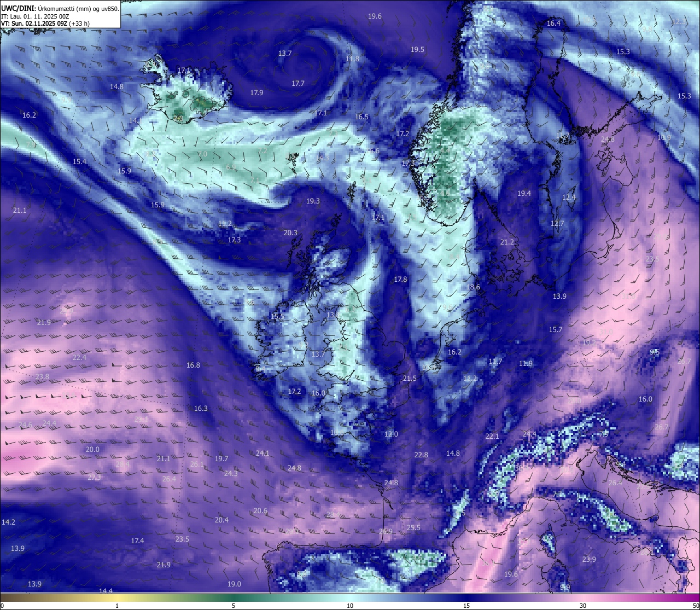Click the 15.5 value over Ireland
The image size is (700, 610).
coord(277,316)
